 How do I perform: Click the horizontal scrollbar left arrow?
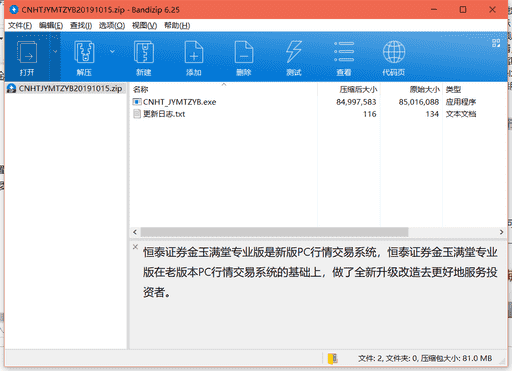click(x=135, y=232)
